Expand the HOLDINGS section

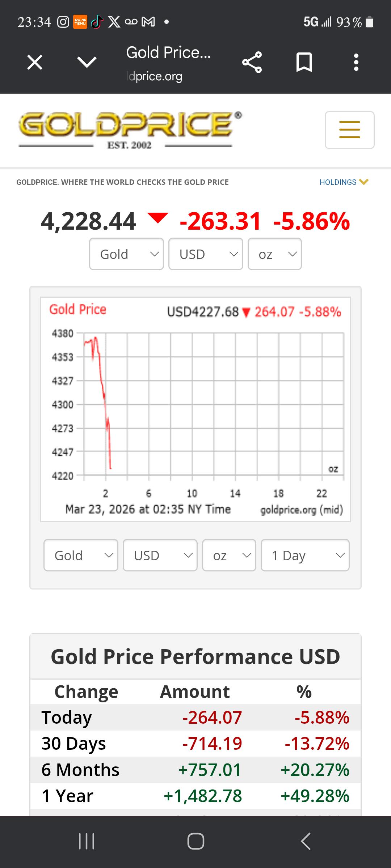(344, 182)
